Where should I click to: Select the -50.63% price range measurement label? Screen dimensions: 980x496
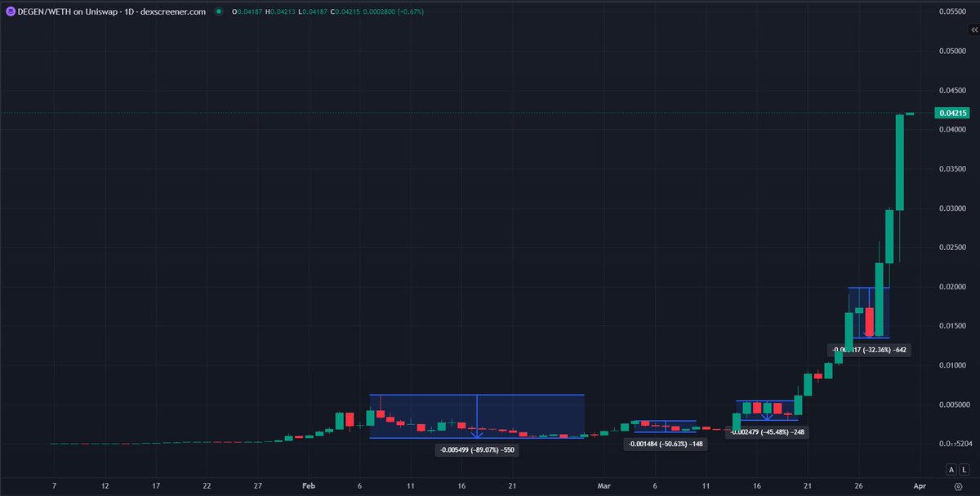[665, 444]
